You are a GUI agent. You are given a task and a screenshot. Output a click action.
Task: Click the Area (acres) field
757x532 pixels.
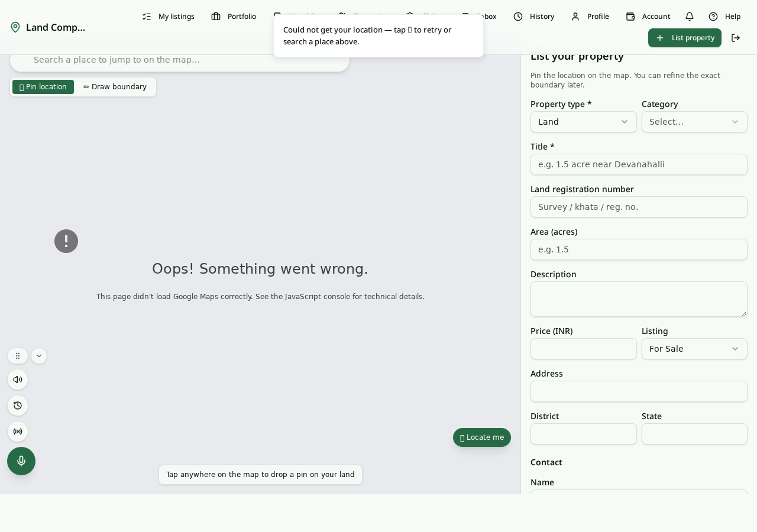(639, 249)
